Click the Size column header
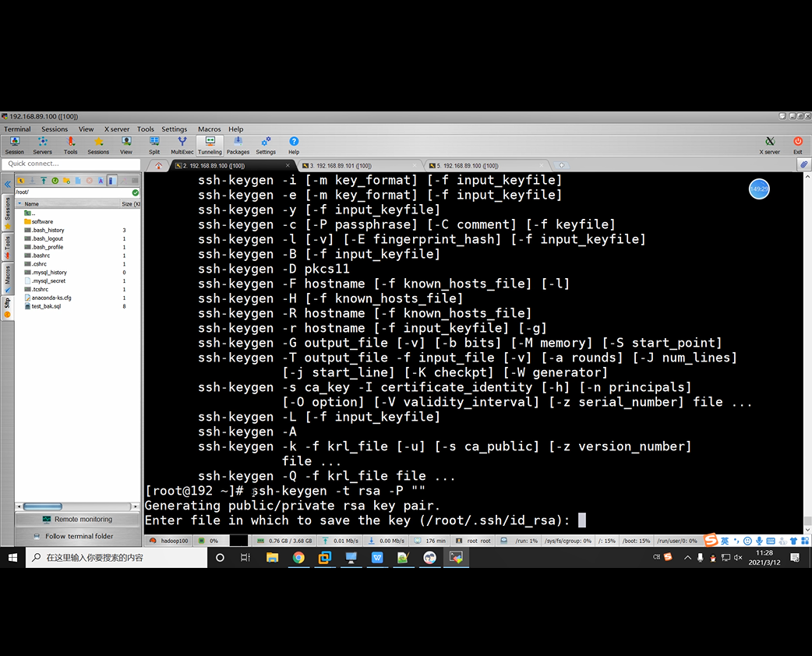The width and height of the screenshot is (812, 656). click(130, 204)
